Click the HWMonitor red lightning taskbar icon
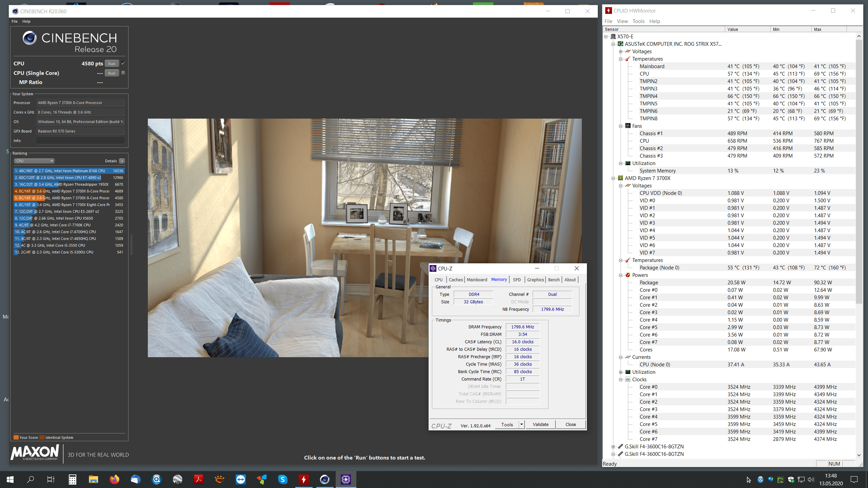The width and height of the screenshot is (868, 488). (303, 479)
